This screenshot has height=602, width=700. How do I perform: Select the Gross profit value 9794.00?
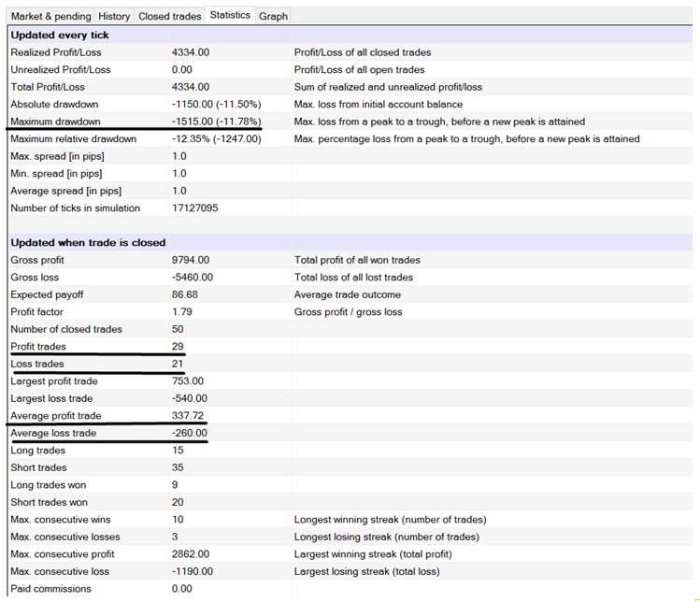(x=191, y=260)
